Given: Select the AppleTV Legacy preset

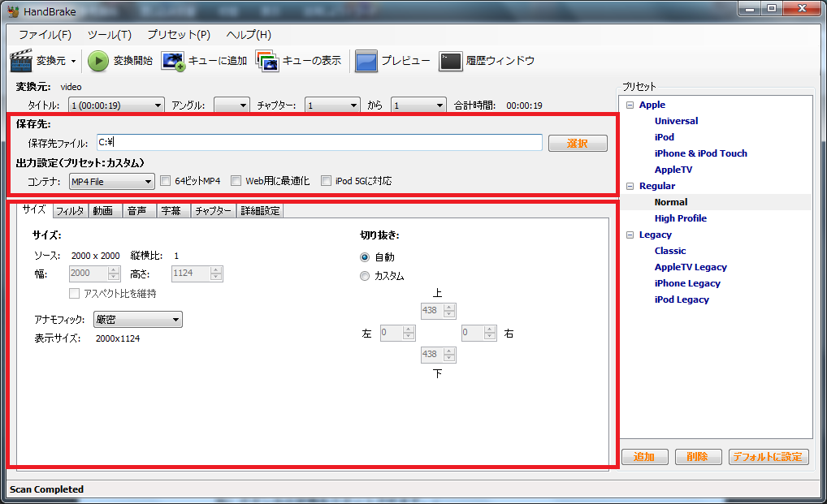Looking at the screenshot, I should tap(691, 268).
